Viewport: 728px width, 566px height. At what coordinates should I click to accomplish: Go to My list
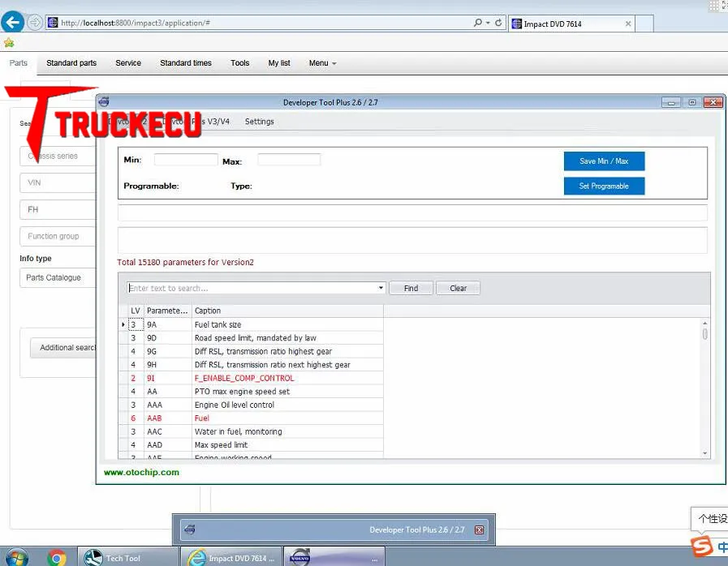point(279,63)
